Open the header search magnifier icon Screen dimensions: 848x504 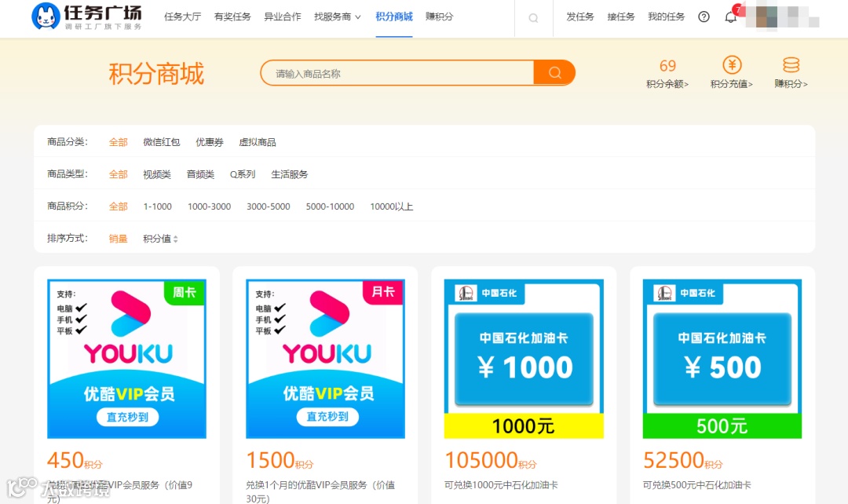pos(533,18)
